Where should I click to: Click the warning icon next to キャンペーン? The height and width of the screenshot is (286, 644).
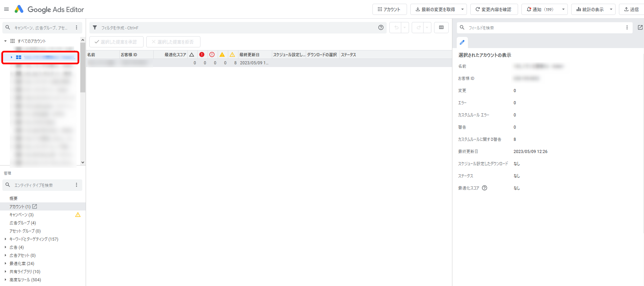[x=78, y=215]
